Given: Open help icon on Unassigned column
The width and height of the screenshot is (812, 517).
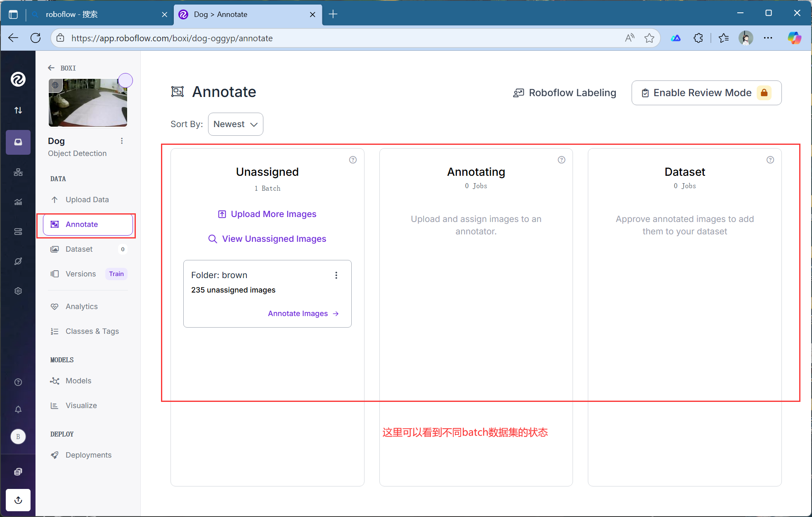Looking at the screenshot, I should coord(353,160).
